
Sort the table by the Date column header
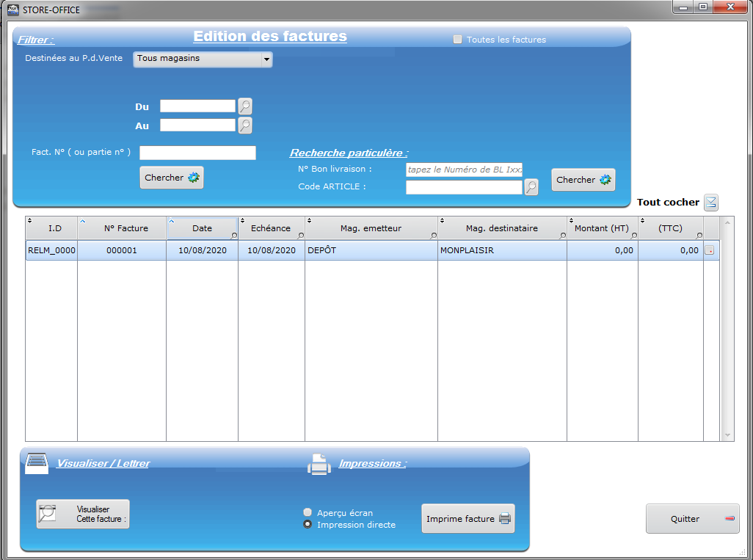[x=202, y=228]
